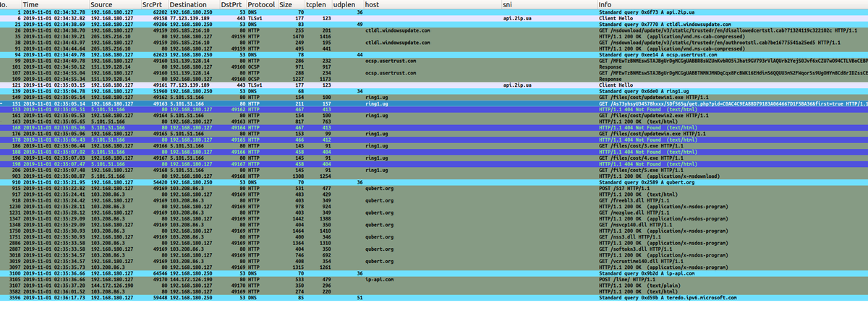The height and width of the screenshot is (313, 868).
Task: Select packet 206 GET /files/cost/5.exe row
Action: pyautogui.click(x=434, y=168)
